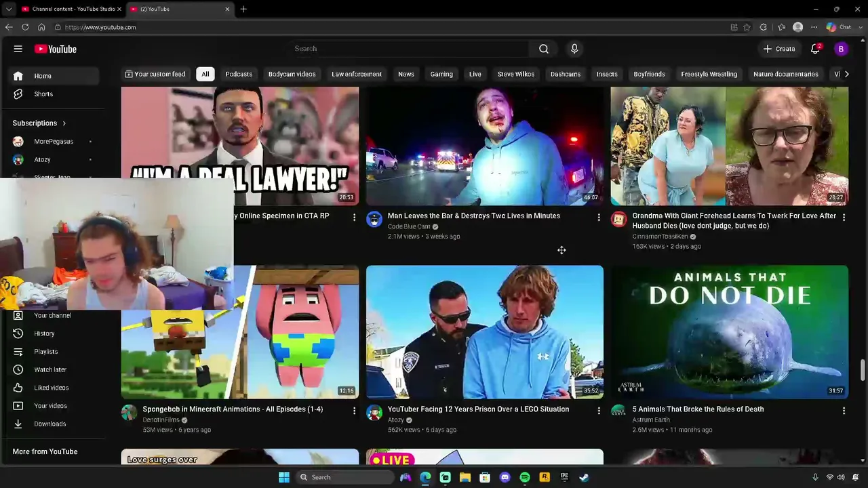
Task: Open the Atozy subscription in the sidebar
Action: [54, 160]
